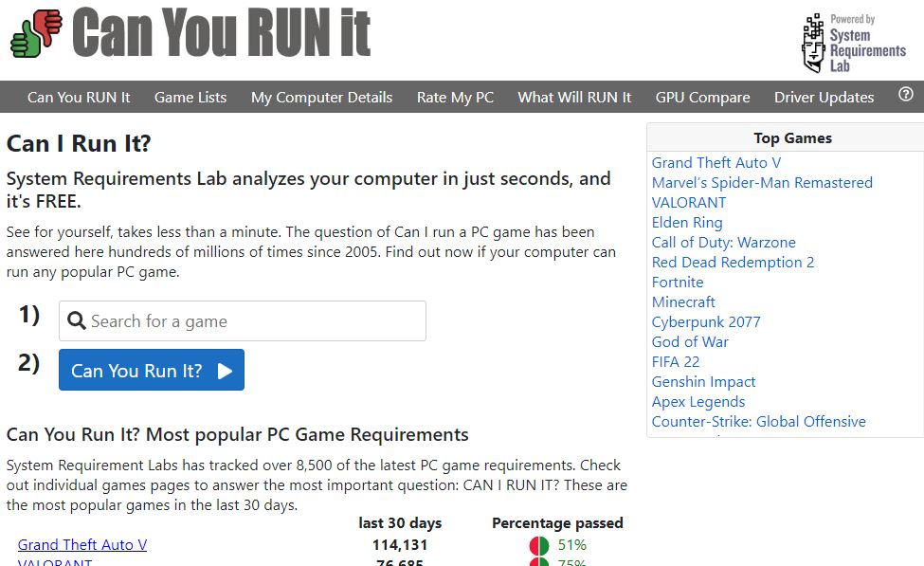The height and width of the screenshot is (566, 924).
Task: Click the 'last 30 days' column header
Action: point(400,523)
